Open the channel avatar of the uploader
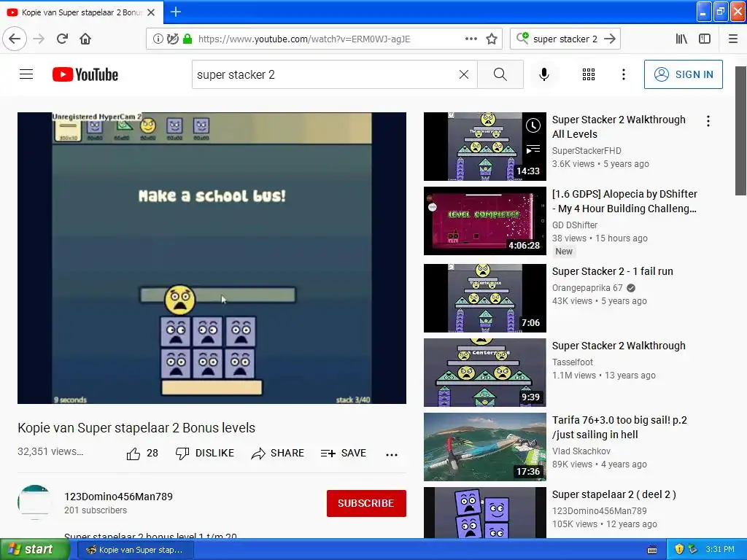 (35, 502)
